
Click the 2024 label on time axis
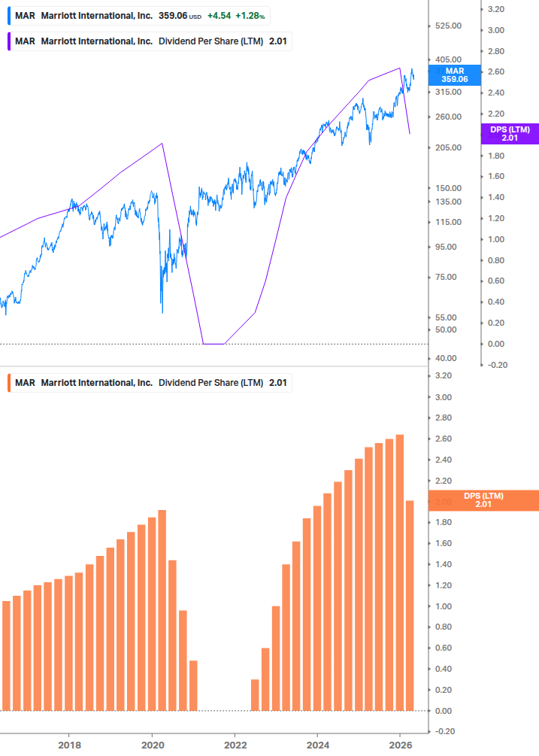(x=318, y=745)
